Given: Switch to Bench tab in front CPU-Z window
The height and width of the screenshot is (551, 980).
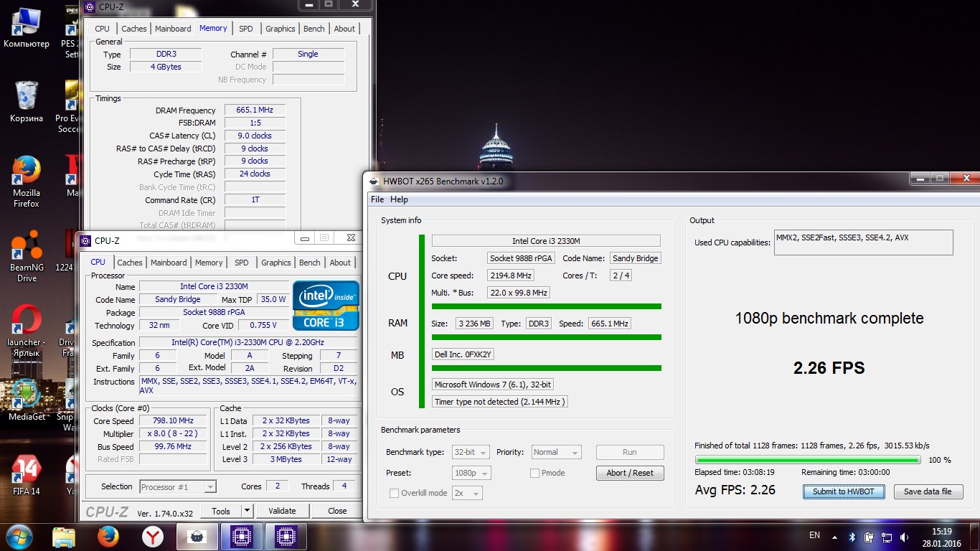Looking at the screenshot, I should (310, 263).
